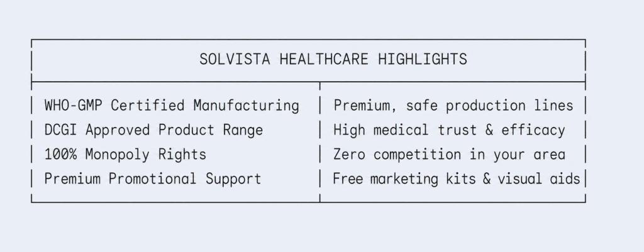Click the DCGI Approved Product Range cell
The height and width of the screenshot is (252, 644).
pos(153,130)
